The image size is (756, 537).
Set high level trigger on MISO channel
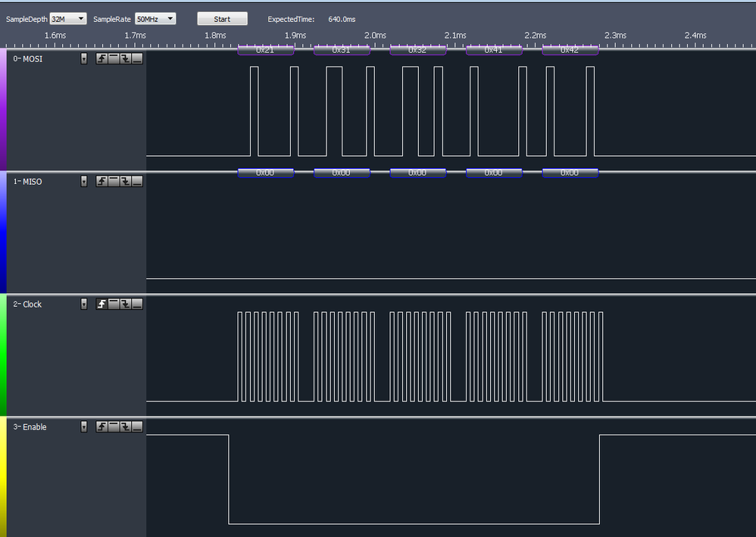point(113,181)
